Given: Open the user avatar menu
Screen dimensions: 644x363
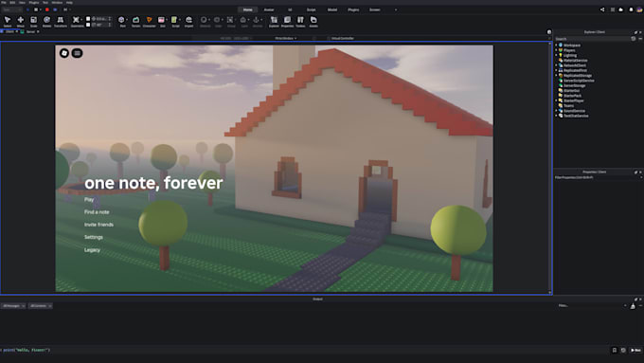Looking at the screenshot, I should coord(639,9).
